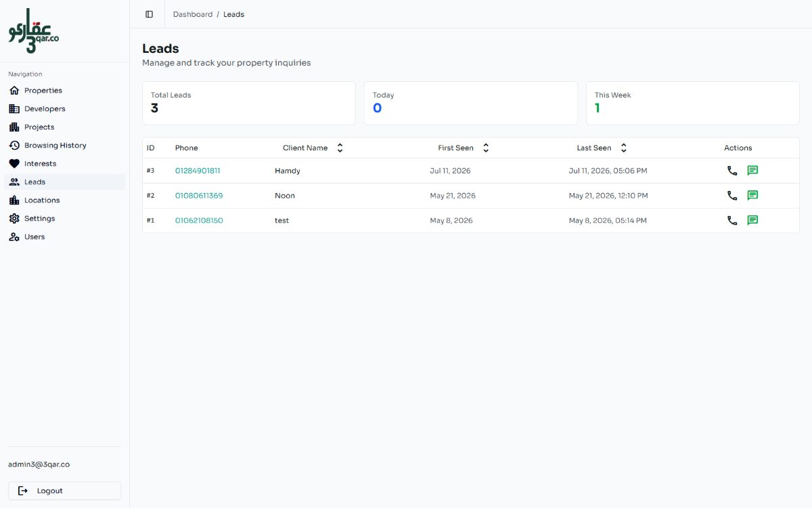Click the Locations city icon

pos(14,200)
